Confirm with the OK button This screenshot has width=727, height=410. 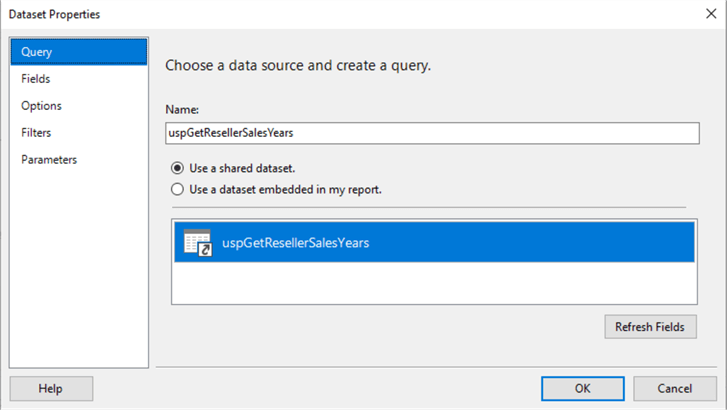tap(582, 389)
